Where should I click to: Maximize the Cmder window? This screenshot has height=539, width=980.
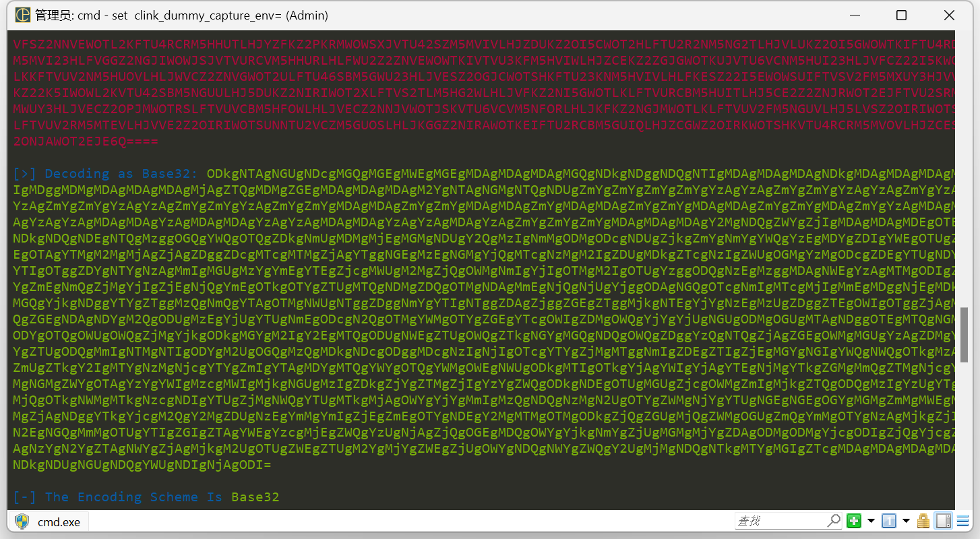[901, 15]
